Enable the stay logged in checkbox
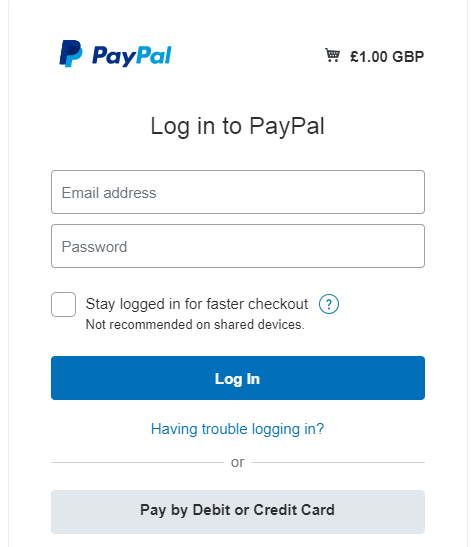Image resolution: width=476 pixels, height=547 pixels. [x=64, y=305]
